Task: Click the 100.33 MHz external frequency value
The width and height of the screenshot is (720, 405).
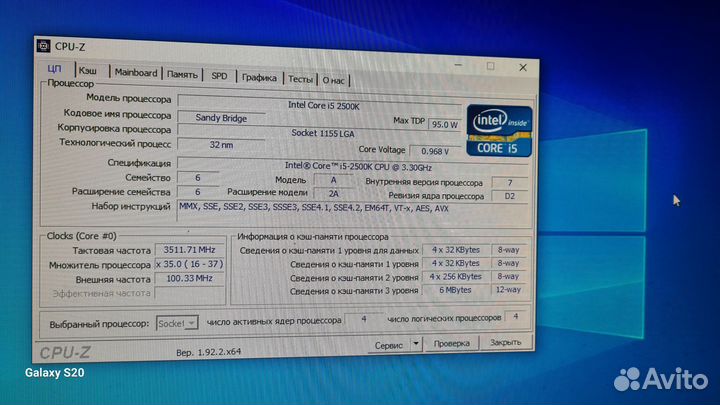Action: point(190,278)
